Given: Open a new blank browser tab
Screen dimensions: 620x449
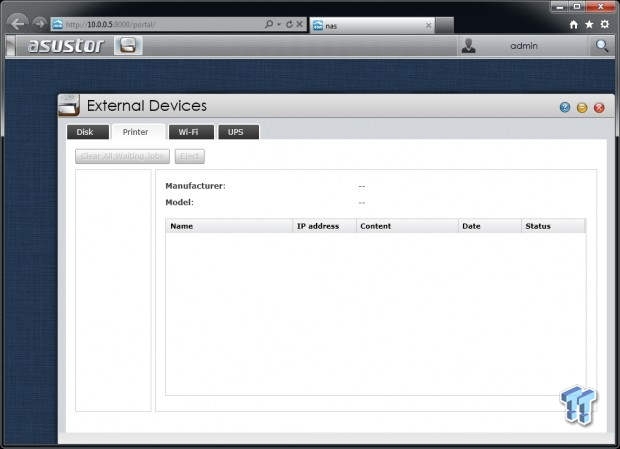Looking at the screenshot, I should (x=444, y=26).
